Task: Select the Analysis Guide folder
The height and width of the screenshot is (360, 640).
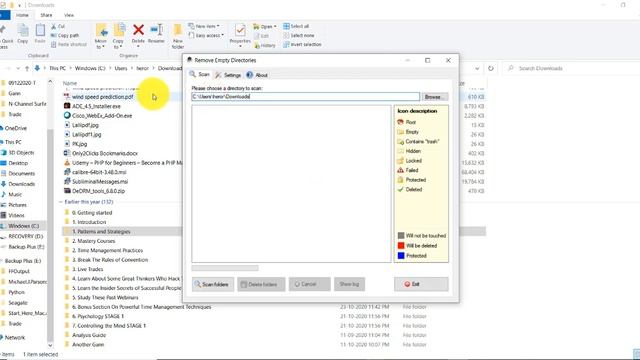Action: [x=89, y=335]
